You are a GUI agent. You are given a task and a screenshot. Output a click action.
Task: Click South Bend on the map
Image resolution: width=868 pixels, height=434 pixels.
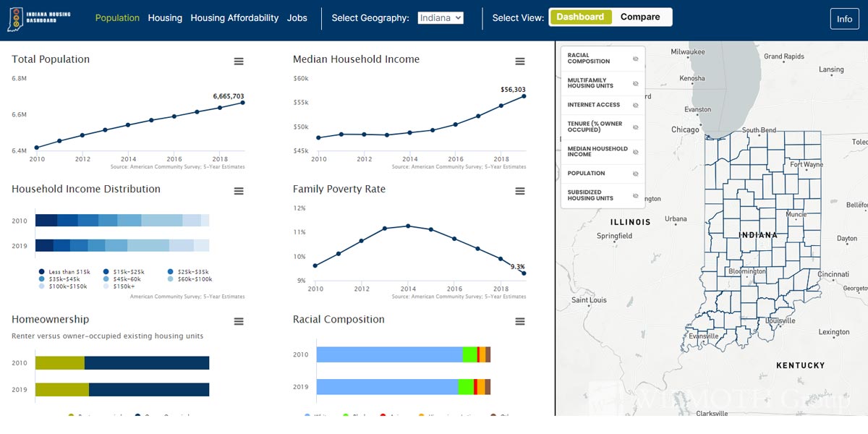pyautogui.click(x=759, y=130)
